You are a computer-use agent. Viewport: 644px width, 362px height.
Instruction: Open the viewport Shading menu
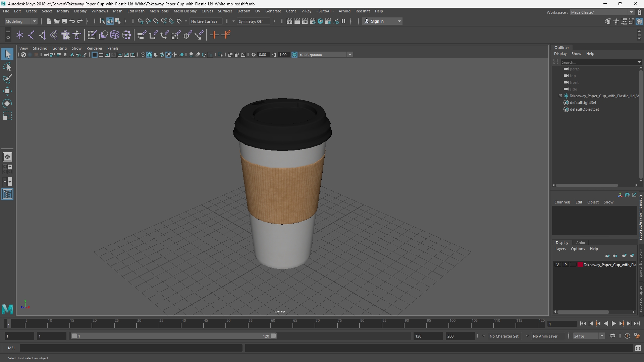click(40, 48)
